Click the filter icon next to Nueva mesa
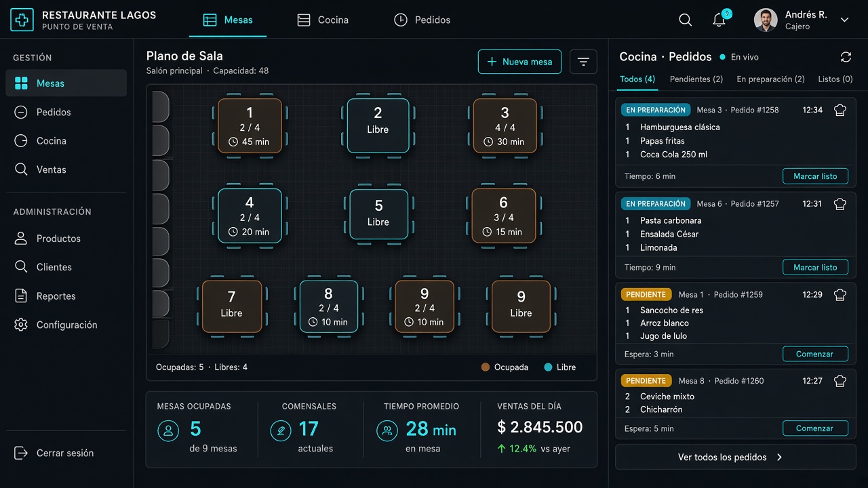Viewport: 868px width, 488px height. click(583, 62)
